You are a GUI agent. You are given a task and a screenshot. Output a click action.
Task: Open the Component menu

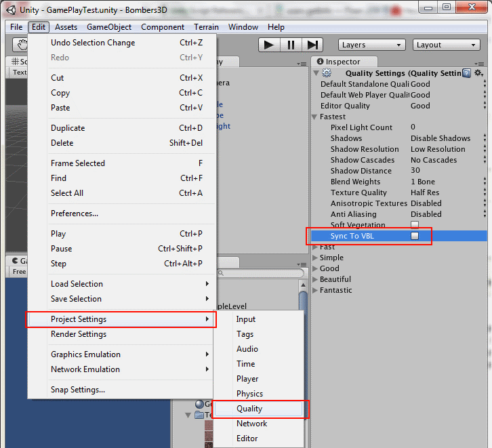pyautogui.click(x=163, y=27)
